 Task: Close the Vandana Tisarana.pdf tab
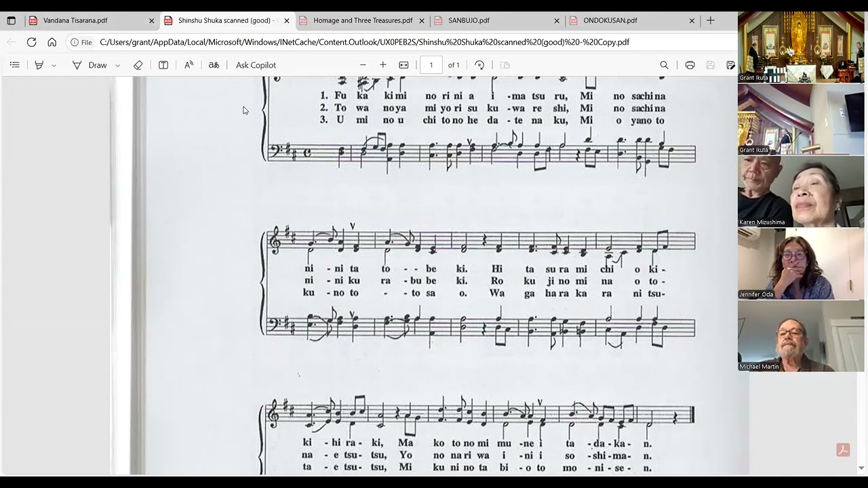tap(152, 21)
